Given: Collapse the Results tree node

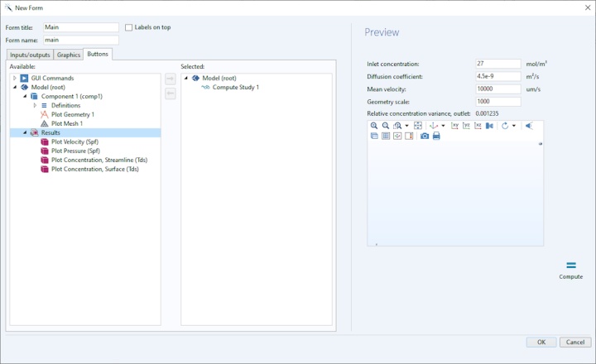Looking at the screenshot, I should (25, 132).
